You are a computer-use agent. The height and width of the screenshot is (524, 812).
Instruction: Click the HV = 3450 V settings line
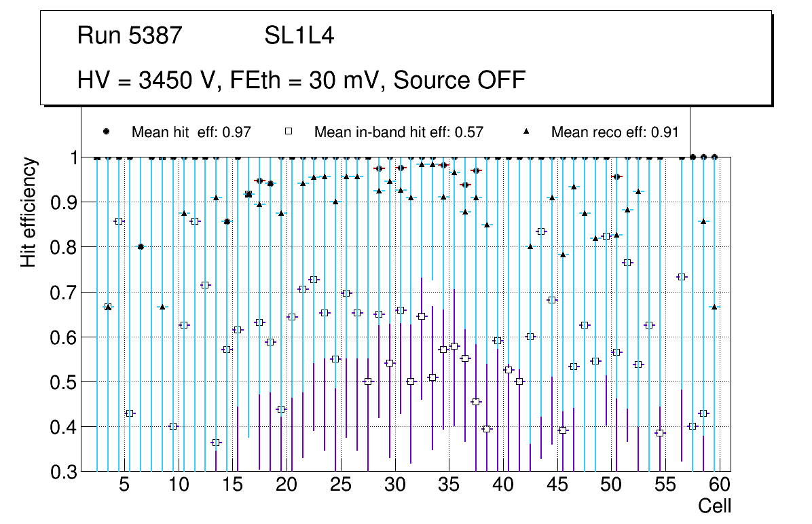pyautogui.click(x=301, y=80)
